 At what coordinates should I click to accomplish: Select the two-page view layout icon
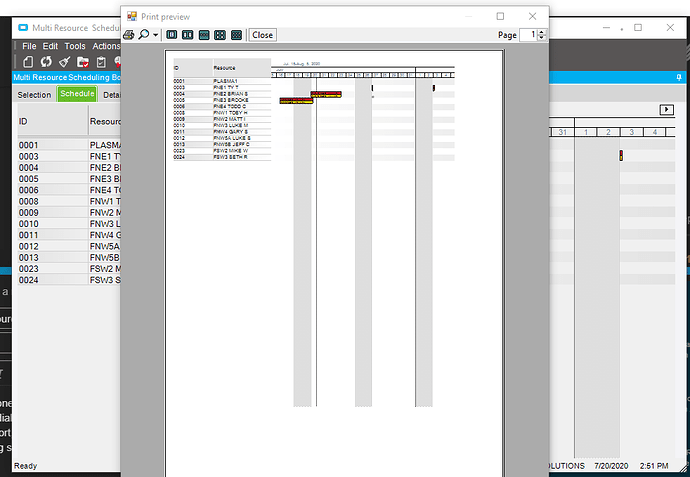point(187,35)
